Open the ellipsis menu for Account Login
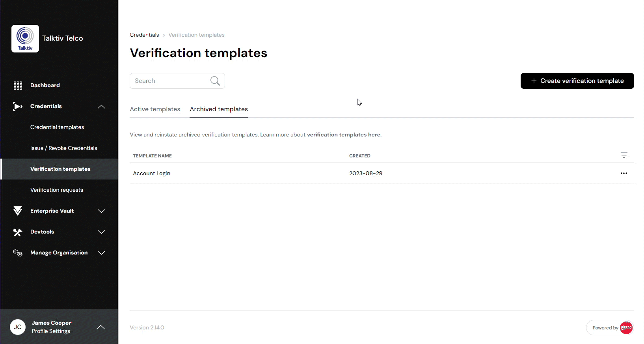 (624, 173)
